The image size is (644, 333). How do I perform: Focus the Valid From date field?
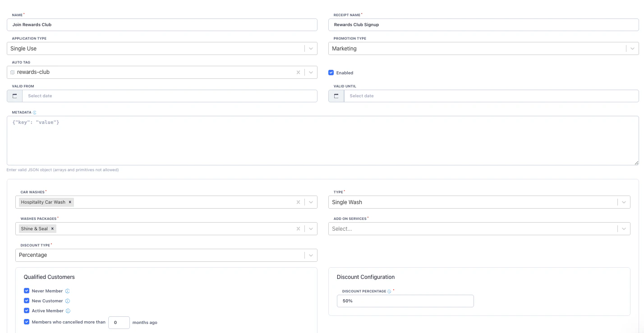click(x=170, y=96)
